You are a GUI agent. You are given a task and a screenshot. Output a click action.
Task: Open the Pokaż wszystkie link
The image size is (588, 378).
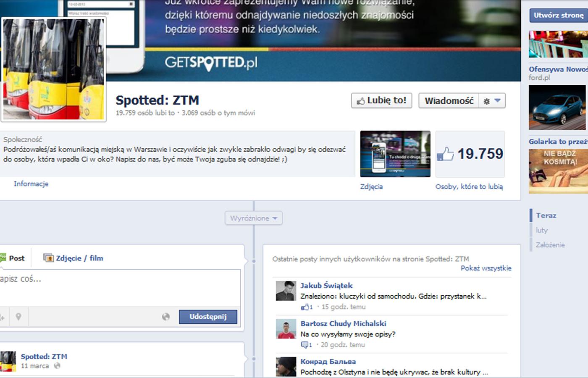coord(486,268)
